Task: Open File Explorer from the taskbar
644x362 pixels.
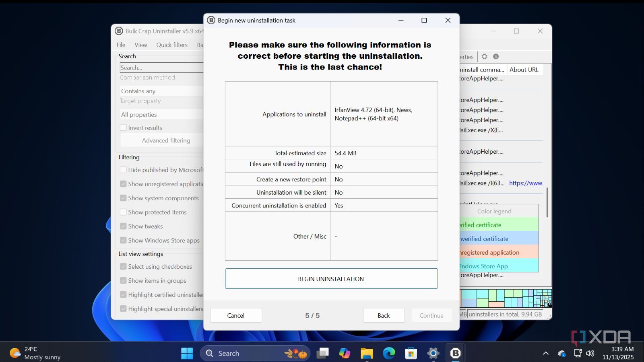Action: (367, 353)
